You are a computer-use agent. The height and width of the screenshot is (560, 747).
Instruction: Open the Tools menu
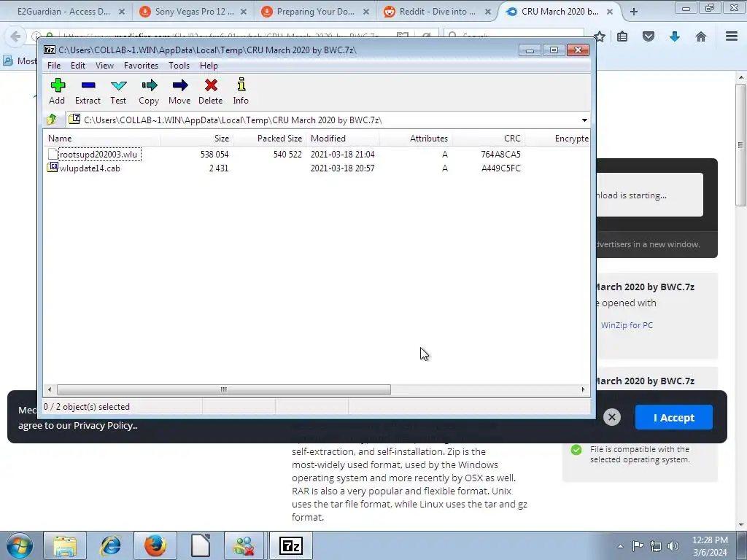tap(179, 66)
